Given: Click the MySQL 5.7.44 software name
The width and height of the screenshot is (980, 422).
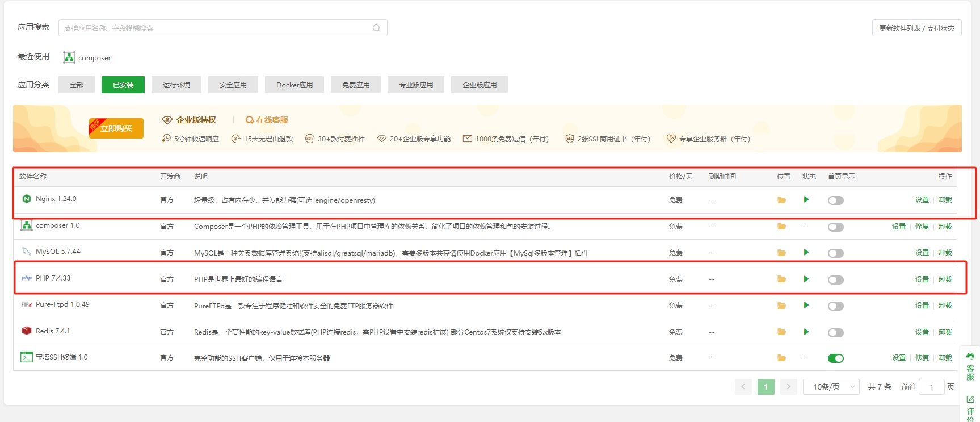Looking at the screenshot, I should [x=58, y=252].
